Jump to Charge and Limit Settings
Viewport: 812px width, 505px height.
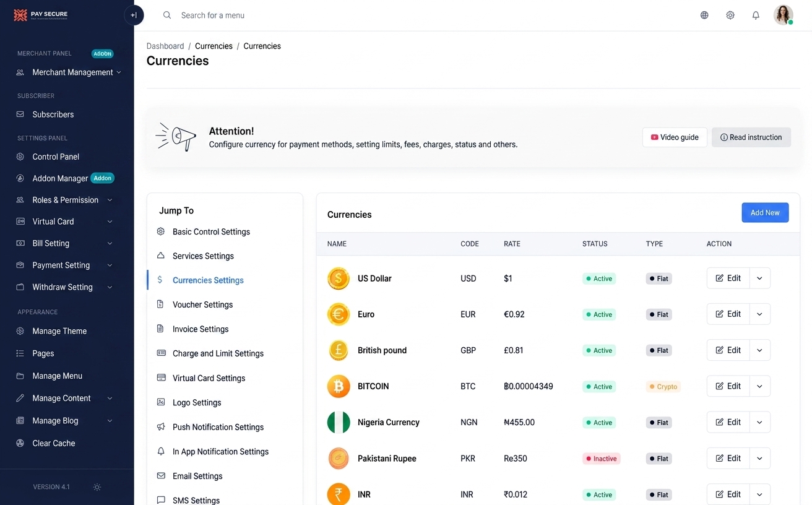pyautogui.click(x=218, y=353)
